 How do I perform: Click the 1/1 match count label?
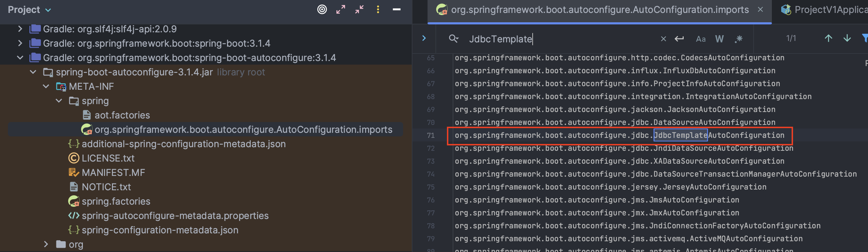click(791, 38)
